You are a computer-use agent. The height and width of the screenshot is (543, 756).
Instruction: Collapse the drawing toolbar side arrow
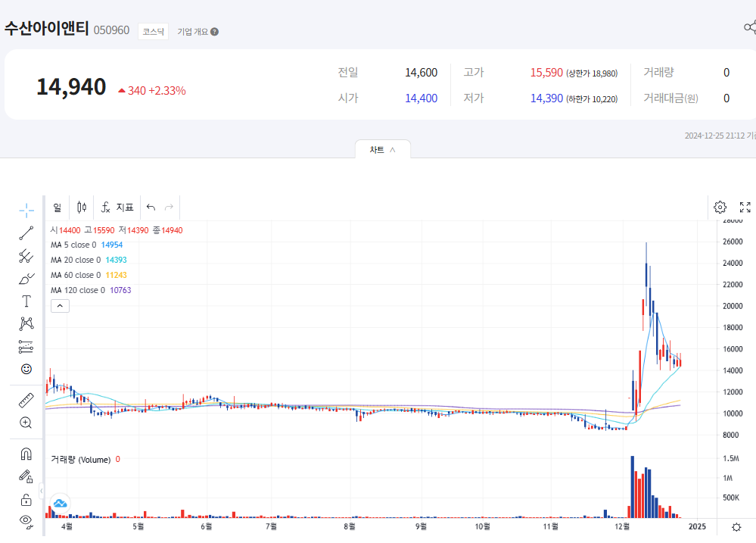click(x=42, y=491)
